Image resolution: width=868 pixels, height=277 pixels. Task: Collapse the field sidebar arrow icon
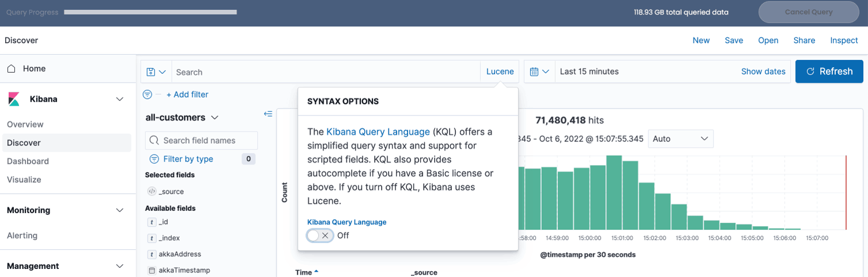[268, 114]
